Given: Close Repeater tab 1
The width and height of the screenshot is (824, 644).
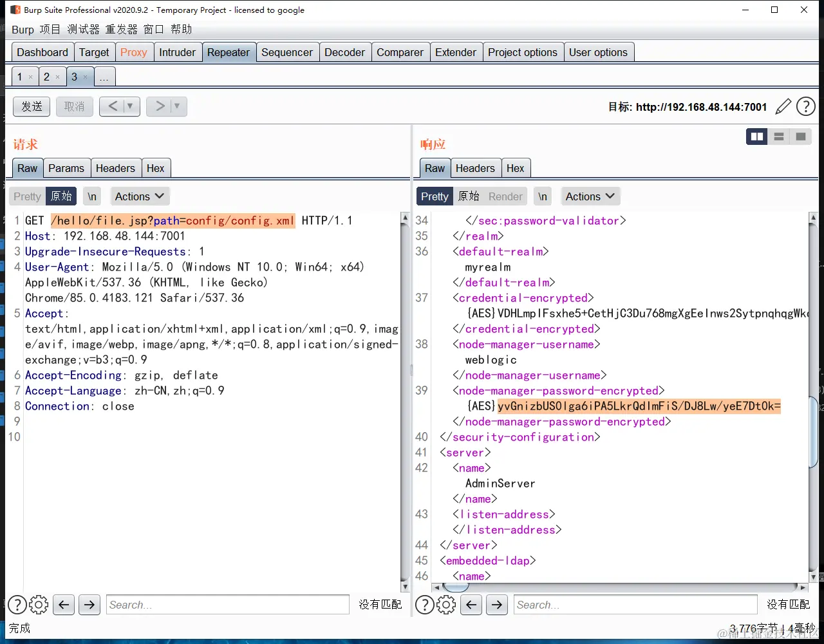Looking at the screenshot, I should point(30,77).
